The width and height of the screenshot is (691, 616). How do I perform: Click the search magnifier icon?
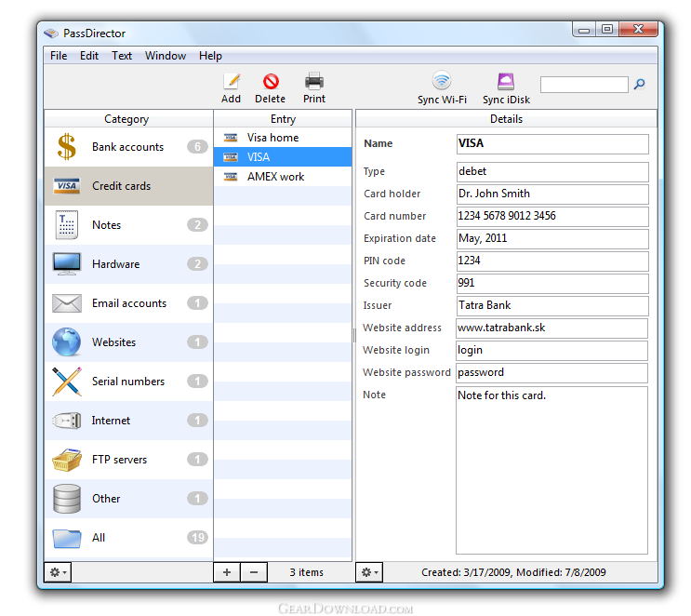coord(640,84)
